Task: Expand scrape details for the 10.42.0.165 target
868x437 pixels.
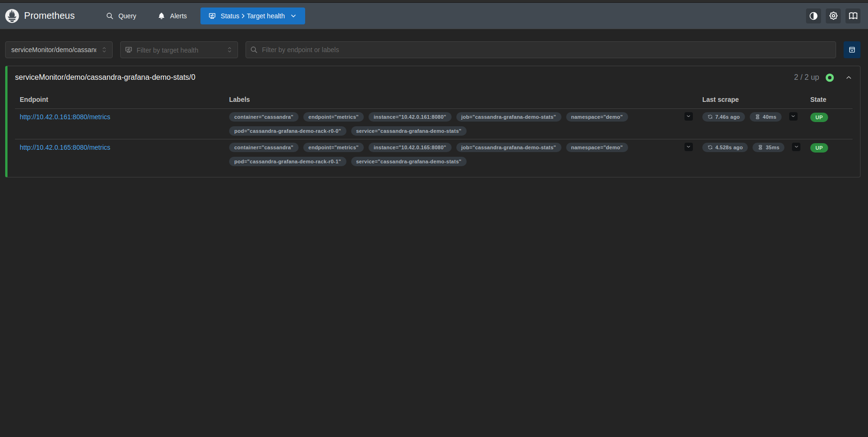Action: coord(796,147)
